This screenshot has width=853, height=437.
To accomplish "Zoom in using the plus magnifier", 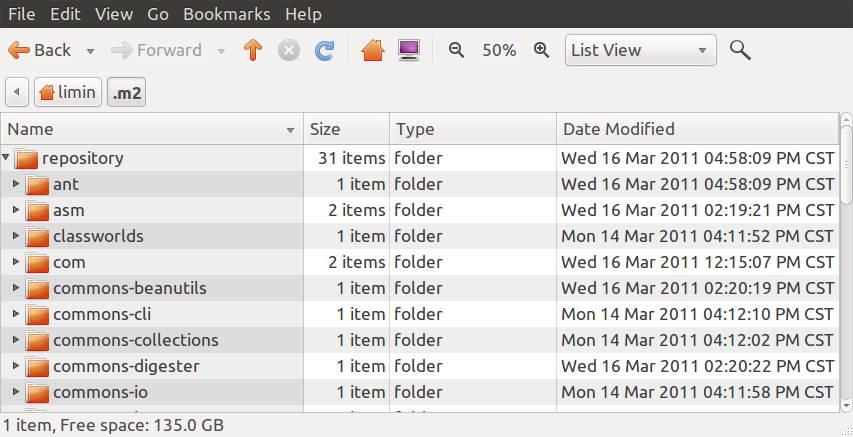I will click(542, 50).
